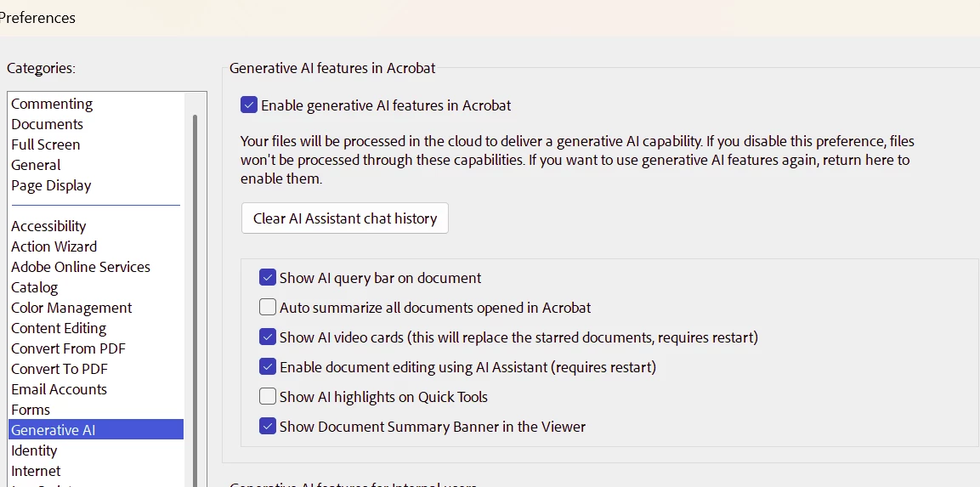Check Show AI highlights on Quick Tools
980x487 pixels.
(268, 396)
